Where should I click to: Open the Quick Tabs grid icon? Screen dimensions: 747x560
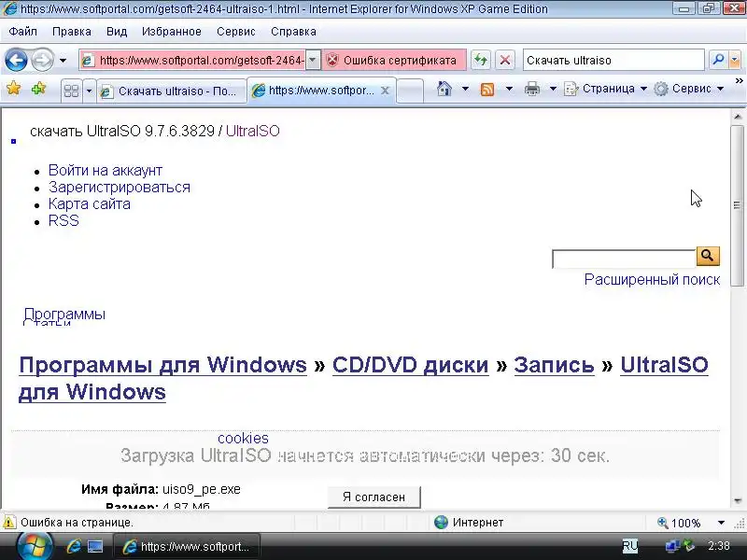click(x=72, y=91)
